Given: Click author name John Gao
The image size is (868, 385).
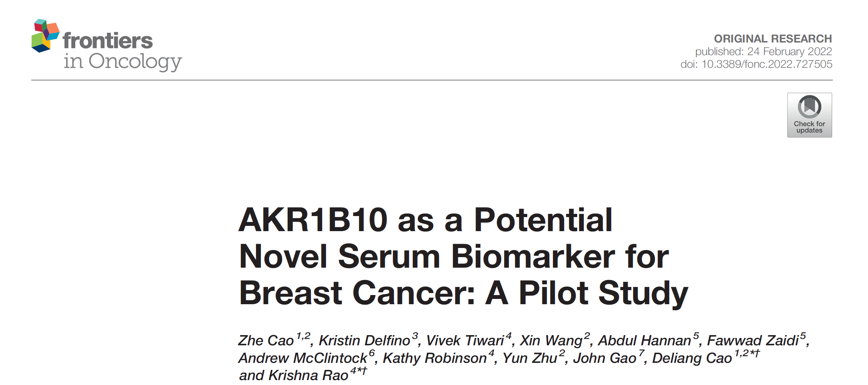Looking at the screenshot, I should pos(605,358).
